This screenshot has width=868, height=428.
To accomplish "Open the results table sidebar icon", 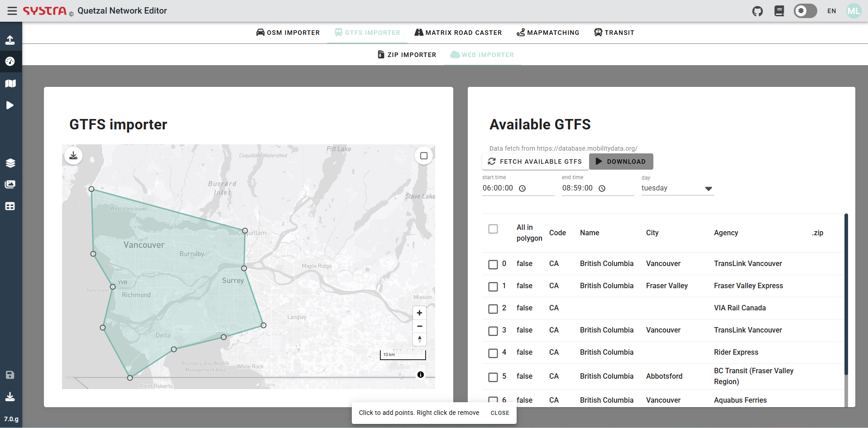I will (10, 206).
